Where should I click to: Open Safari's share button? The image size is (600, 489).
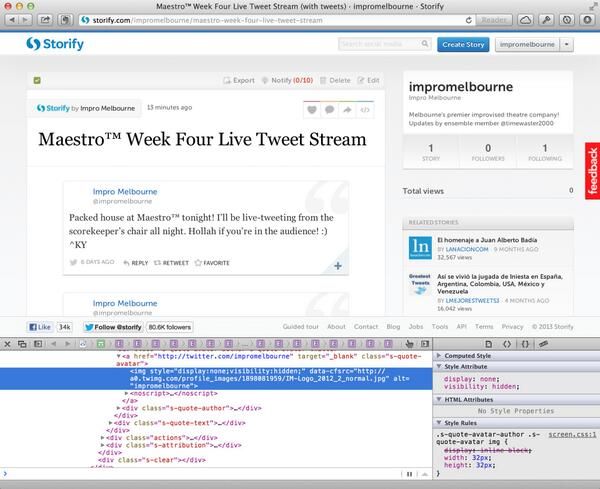[45, 20]
